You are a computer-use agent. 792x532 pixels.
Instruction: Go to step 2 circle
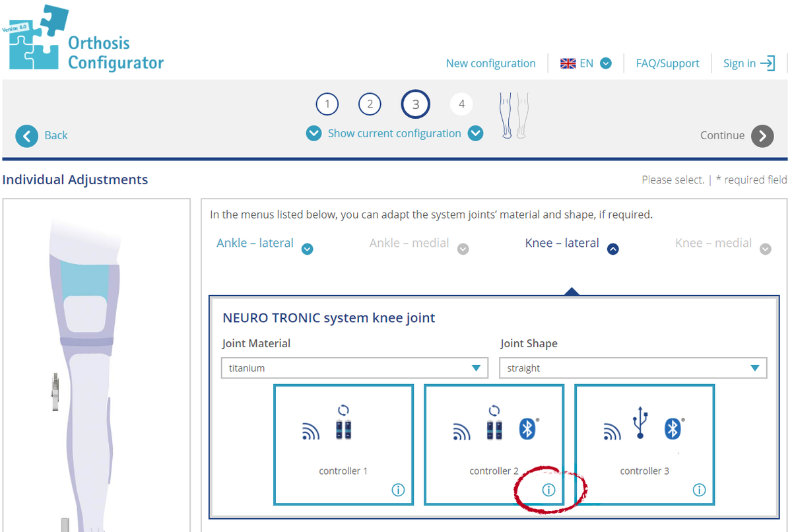tap(370, 104)
